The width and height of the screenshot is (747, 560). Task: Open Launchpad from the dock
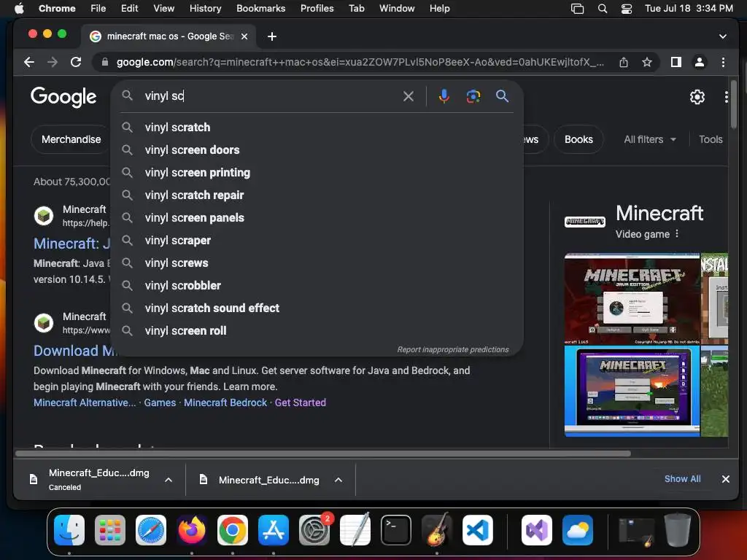pyautogui.click(x=110, y=529)
